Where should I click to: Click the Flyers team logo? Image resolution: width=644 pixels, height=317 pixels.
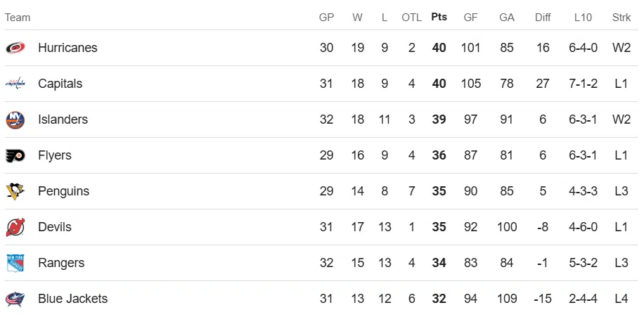pos(15,155)
